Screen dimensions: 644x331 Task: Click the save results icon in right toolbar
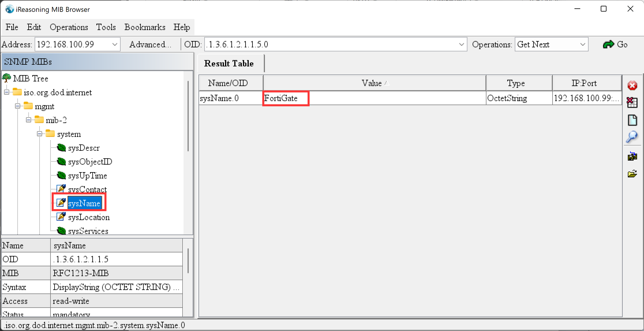[x=632, y=156]
